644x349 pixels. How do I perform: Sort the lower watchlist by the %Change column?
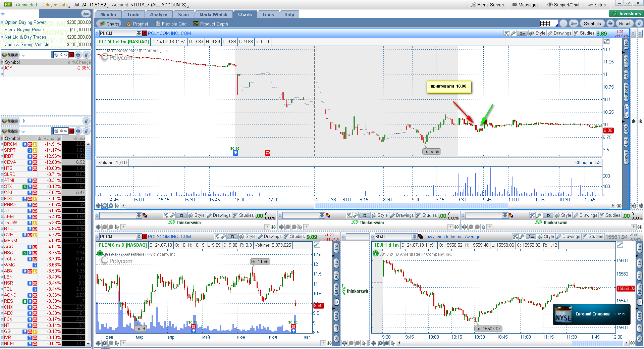[x=50, y=138]
